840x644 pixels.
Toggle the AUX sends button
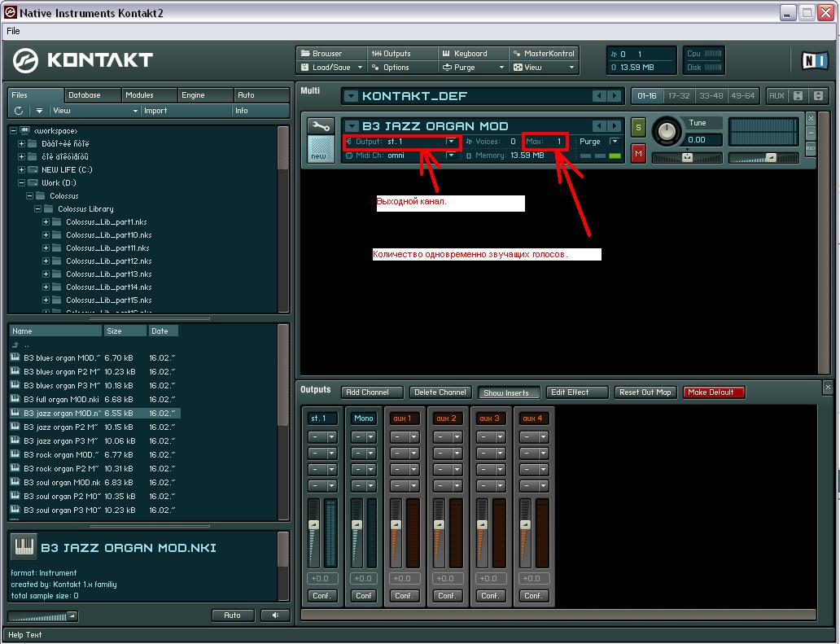(x=777, y=96)
